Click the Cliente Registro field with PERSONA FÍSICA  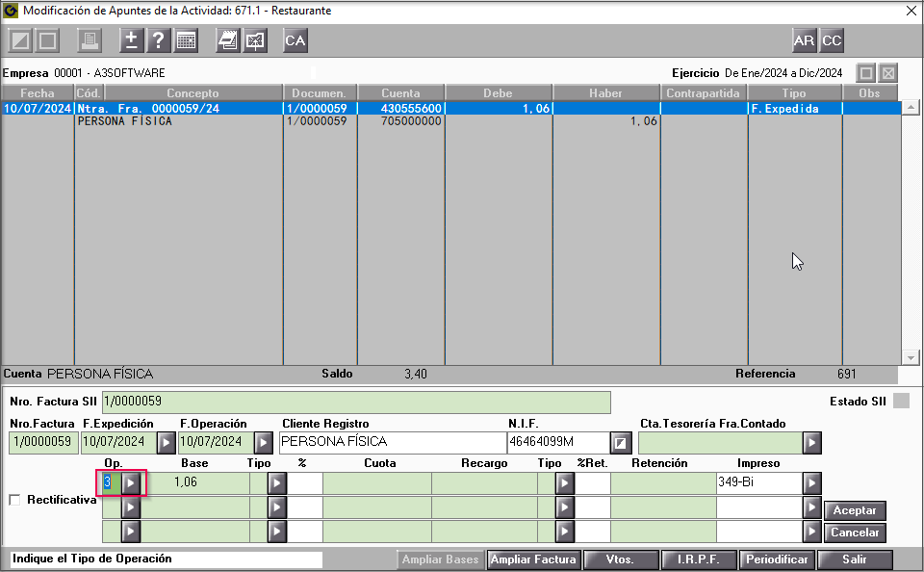pyautogui.click(x=393, y=443)
